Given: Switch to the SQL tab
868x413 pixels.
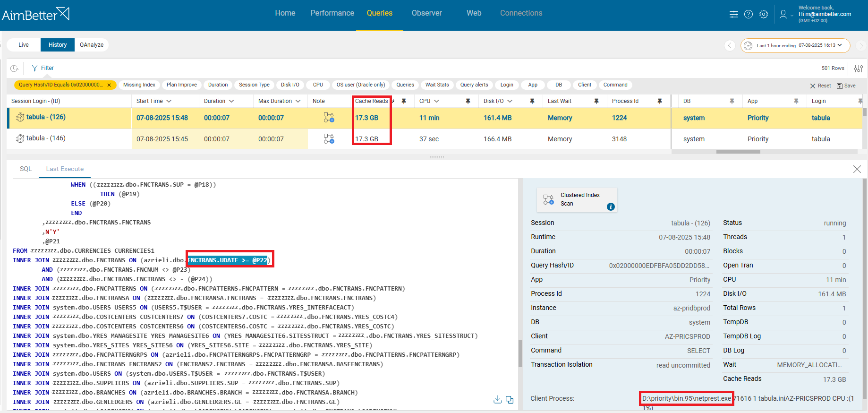Looking at the screenshot, I should click(x=26, y=169).
